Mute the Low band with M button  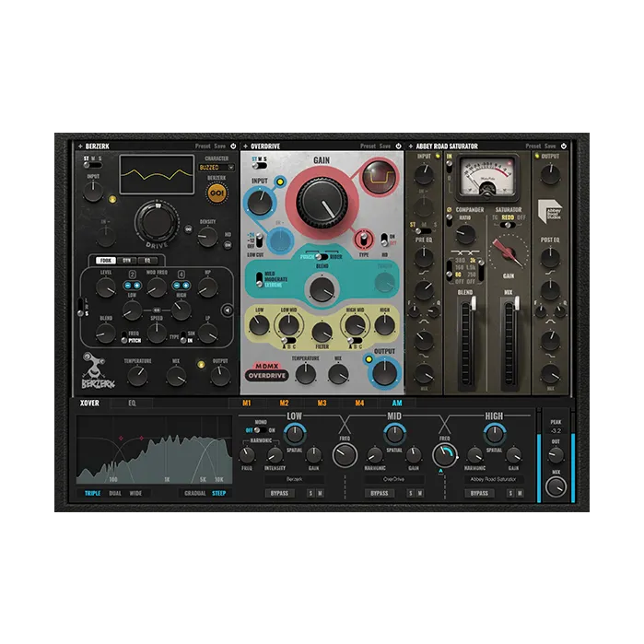click(x=320, y=493)
